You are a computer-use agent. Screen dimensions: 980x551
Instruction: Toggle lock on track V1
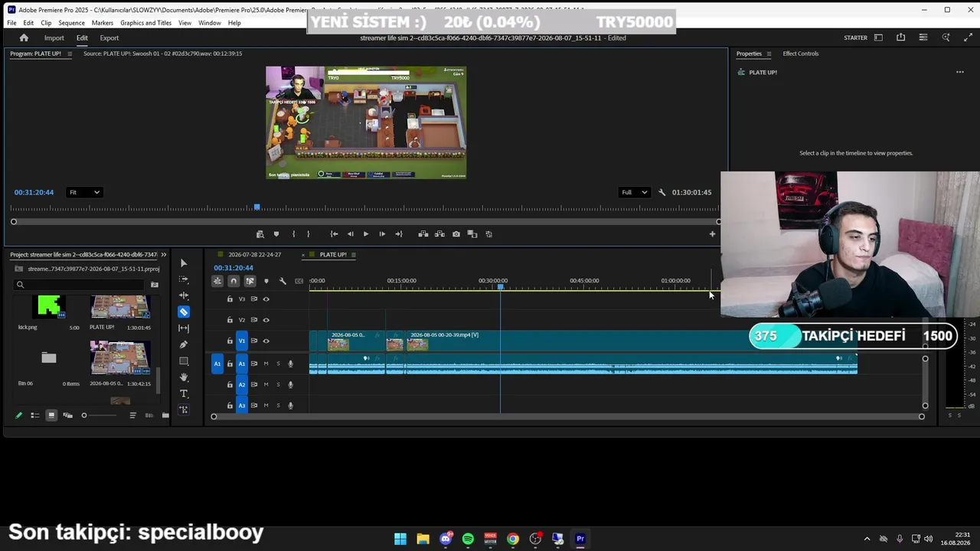(x=230, y=341)
